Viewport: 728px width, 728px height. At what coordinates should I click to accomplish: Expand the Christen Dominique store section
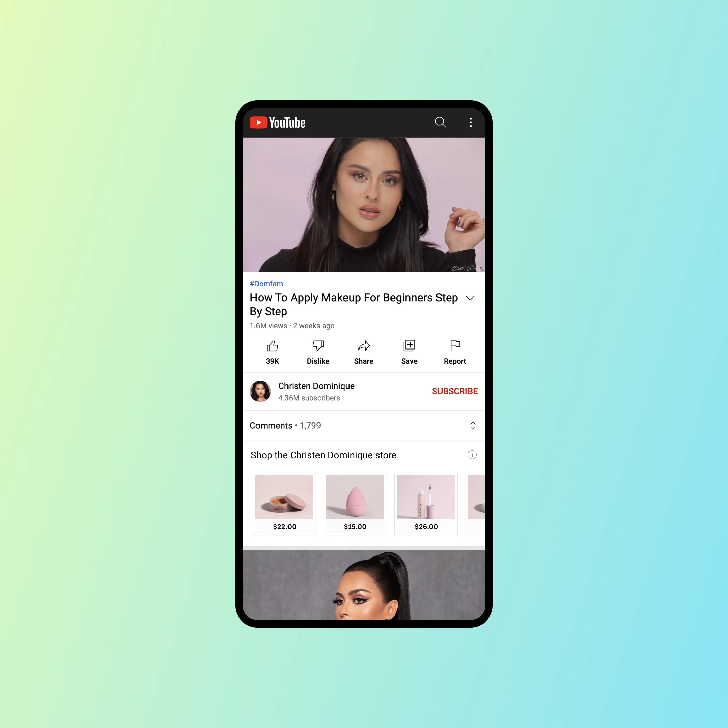click(472, 455)
